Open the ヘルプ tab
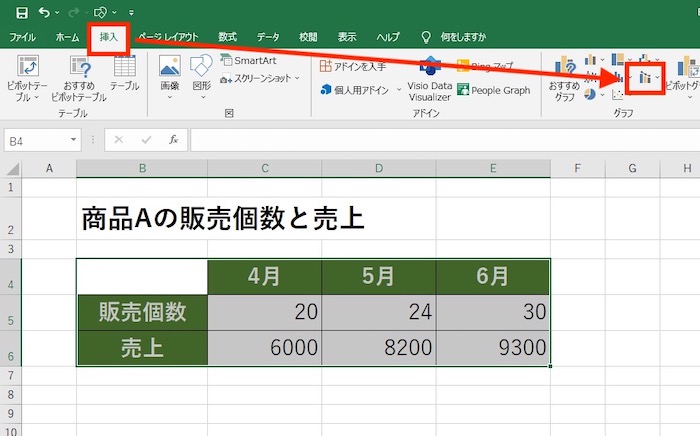 388,37
